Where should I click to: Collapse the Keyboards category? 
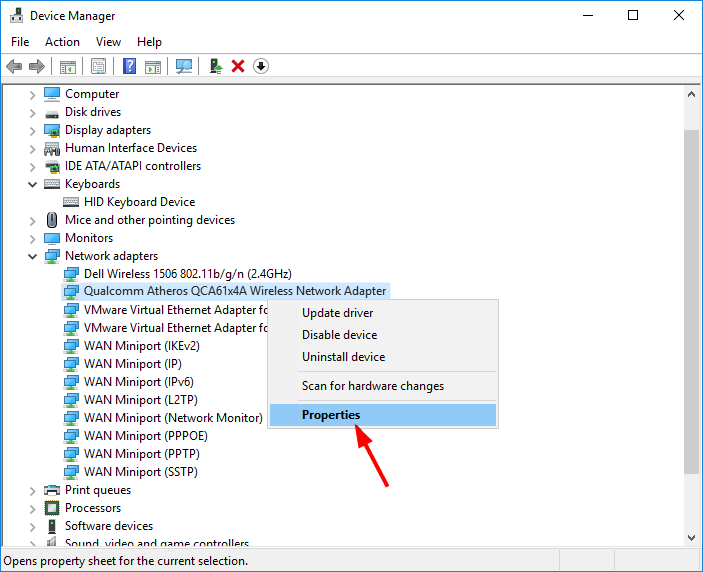[x=32, y=184]
